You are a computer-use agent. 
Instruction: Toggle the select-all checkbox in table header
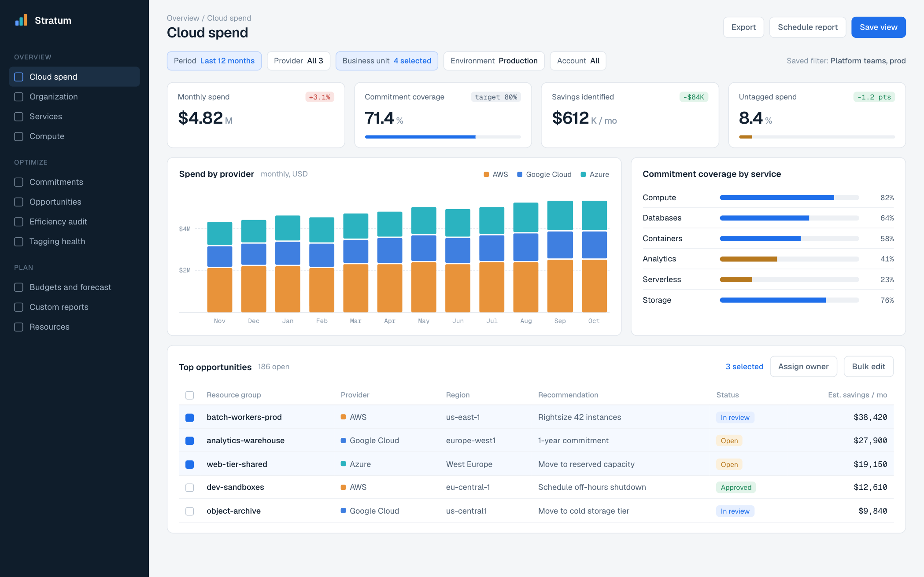click(190, 395)
